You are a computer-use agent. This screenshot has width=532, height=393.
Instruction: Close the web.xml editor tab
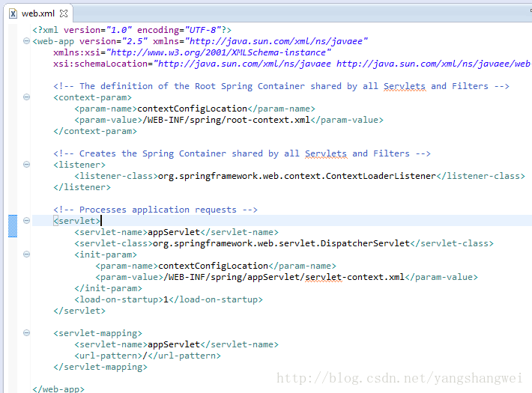click(64, 13)
